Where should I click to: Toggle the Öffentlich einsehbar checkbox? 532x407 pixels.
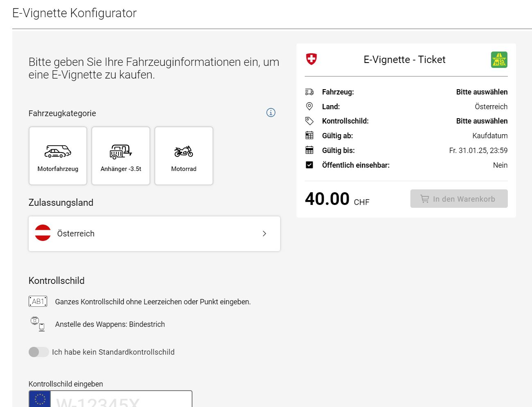click(x=310, y=165)
